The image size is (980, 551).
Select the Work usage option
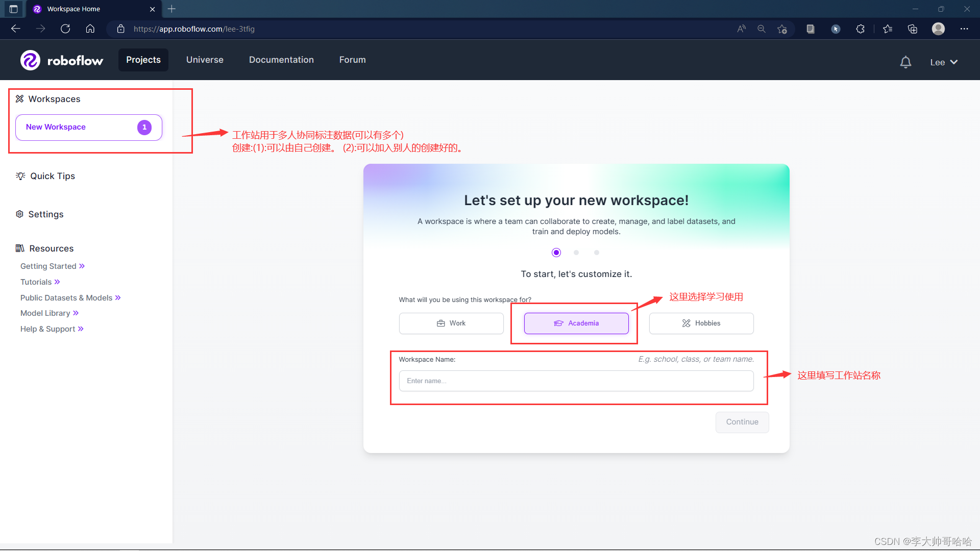[x=451, y=323]
